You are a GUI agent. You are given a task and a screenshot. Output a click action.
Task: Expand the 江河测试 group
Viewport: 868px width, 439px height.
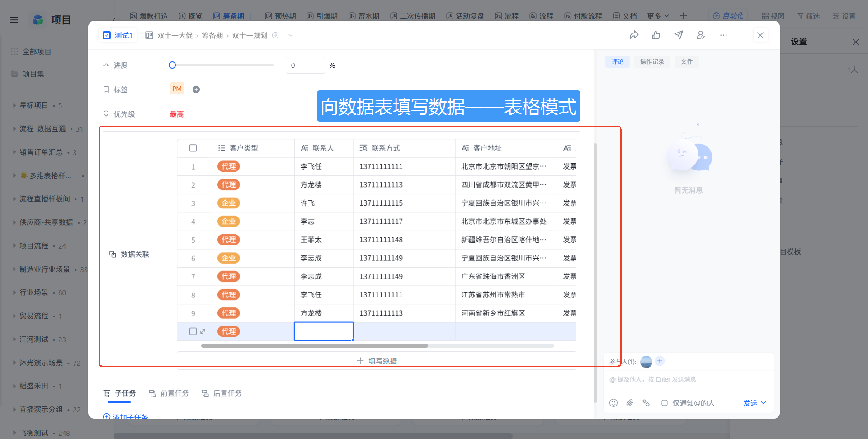(14, 339)
